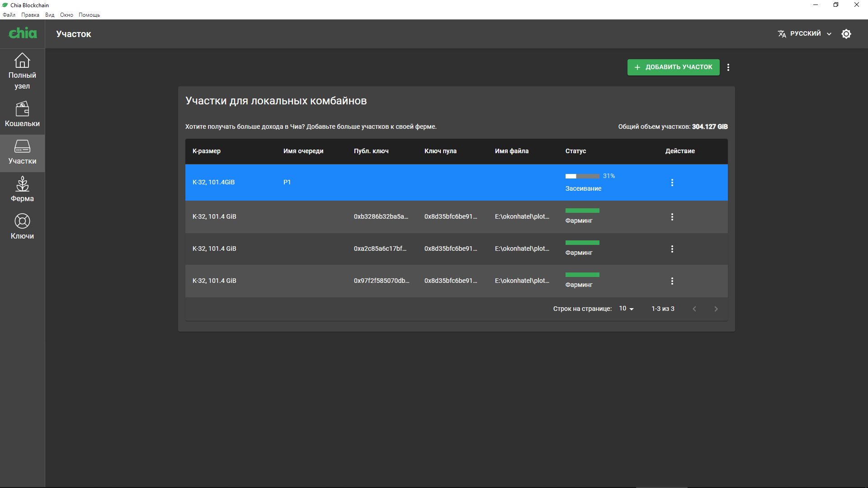Screen dimensions: 868x488
Task: Click the Участки для локальных комбайнов heading
Action: [x=276, y=101]
